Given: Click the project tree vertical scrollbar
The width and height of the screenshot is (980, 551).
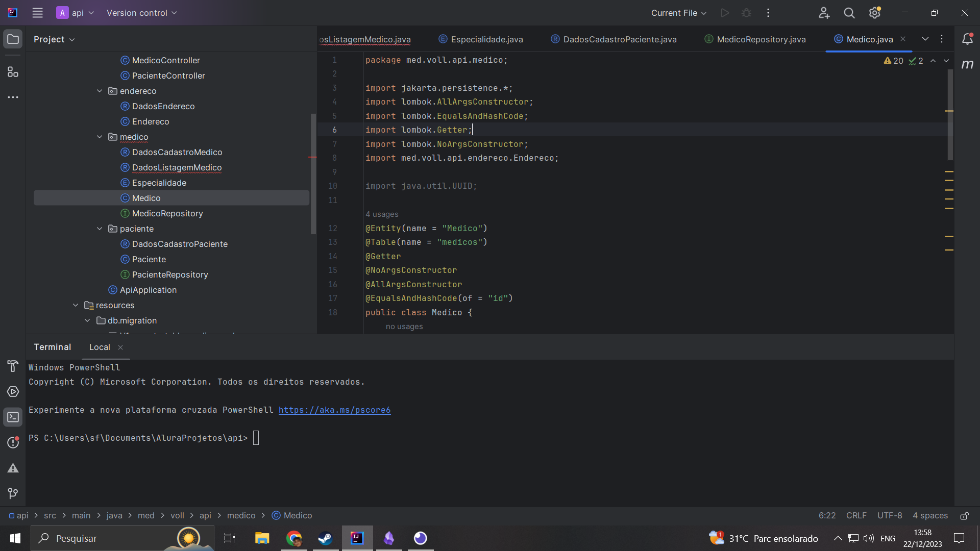Looking at the screenshot, I should click(313, 173).
